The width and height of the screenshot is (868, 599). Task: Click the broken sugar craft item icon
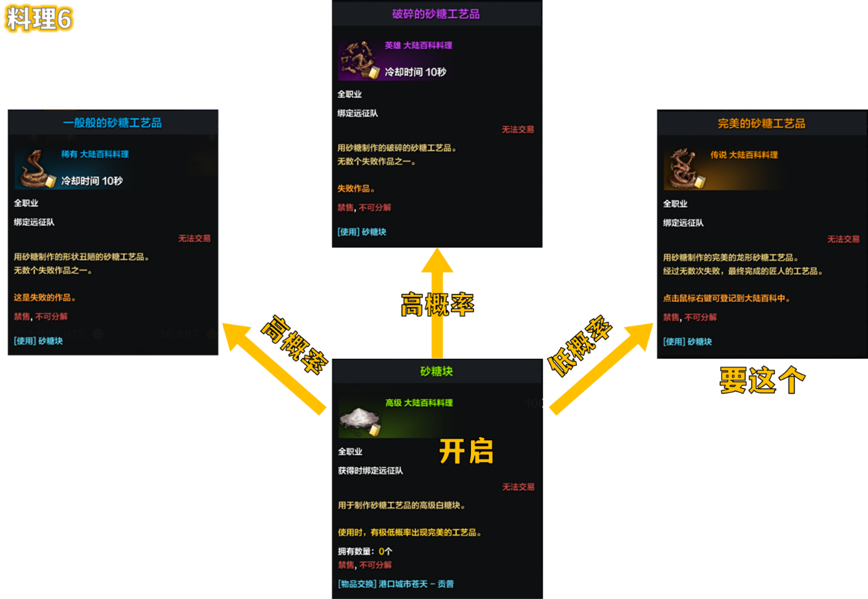point(359,61)
